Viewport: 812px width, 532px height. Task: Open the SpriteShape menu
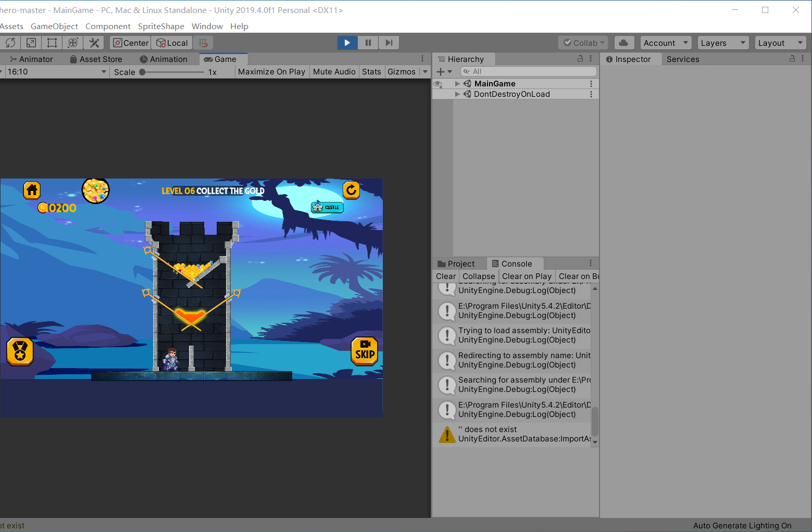[x=161, y=27]
